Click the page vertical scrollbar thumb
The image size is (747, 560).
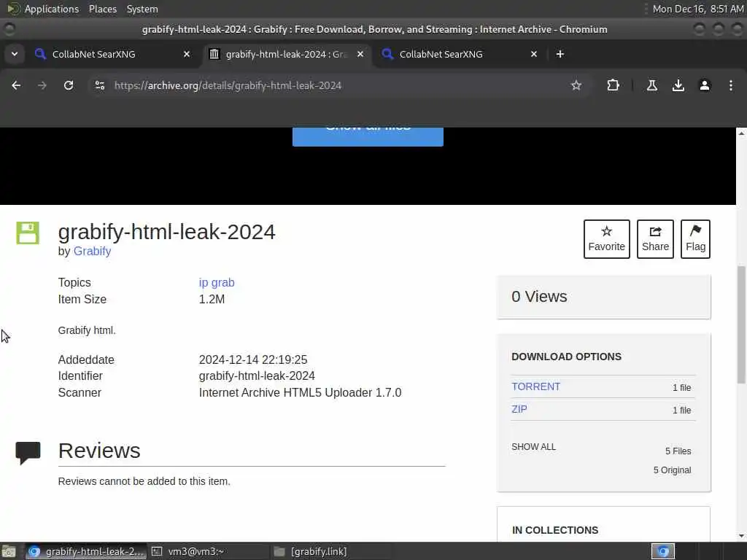click(x=741, y=324)
